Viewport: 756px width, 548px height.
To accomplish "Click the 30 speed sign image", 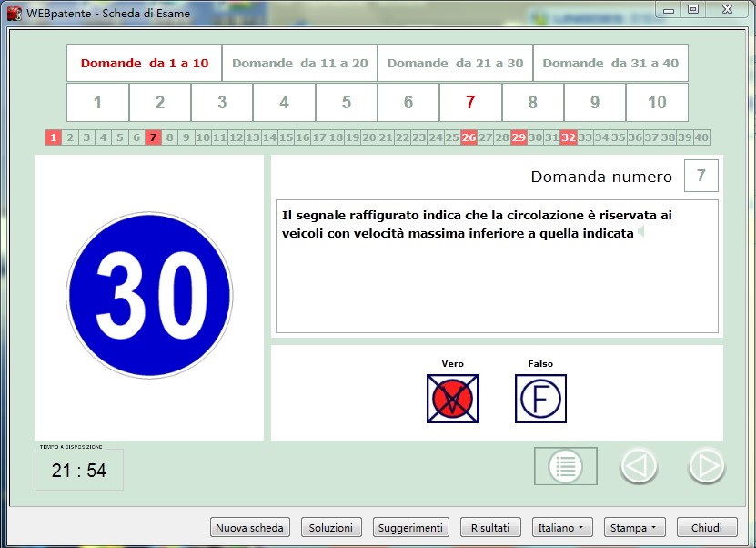I will pos(149,295).
